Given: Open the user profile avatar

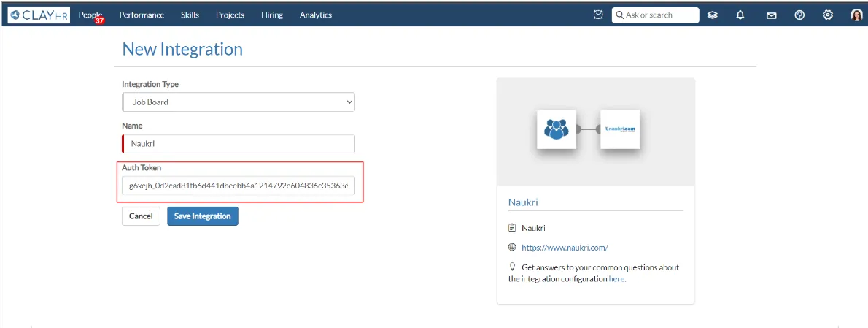Looking at the screenshot, I should tap(856, 15).
